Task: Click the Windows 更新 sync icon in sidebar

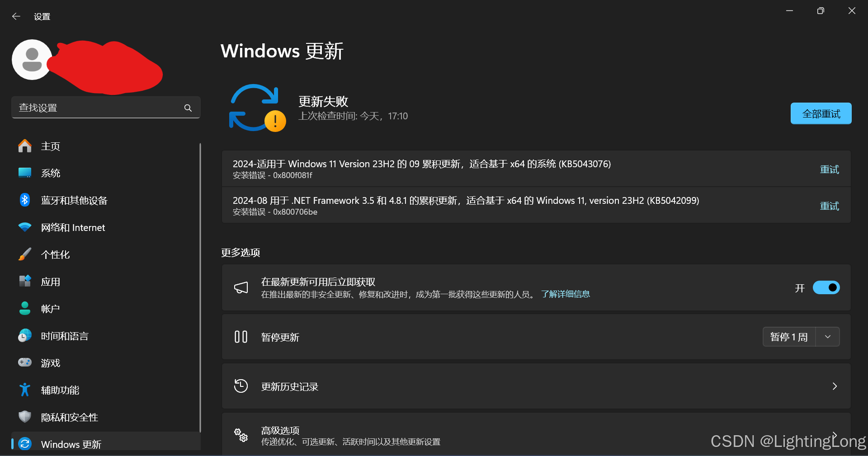Action: [25, 444]
